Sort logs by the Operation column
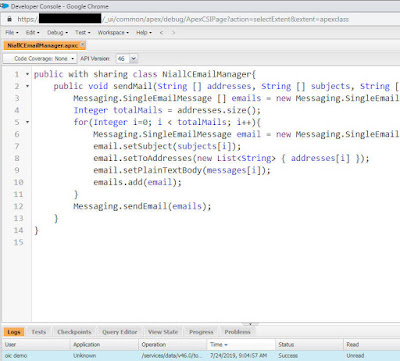The width and height of the screenshot is (400, 361). point(173,345)
